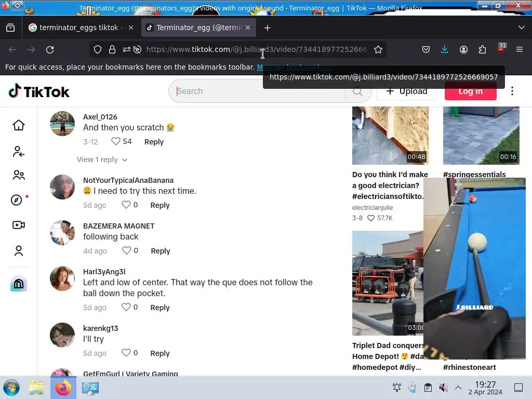This screenshot has height=399, width=532.
Task: Click the floating J.Billiard mini player
Action: [x=474, y=268]
